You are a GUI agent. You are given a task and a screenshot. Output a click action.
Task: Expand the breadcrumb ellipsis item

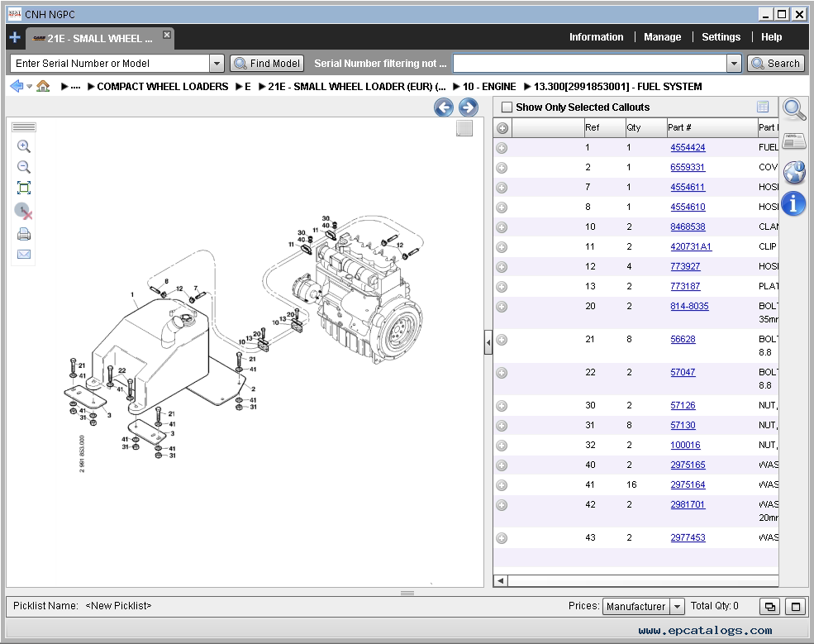coord(70,86)
